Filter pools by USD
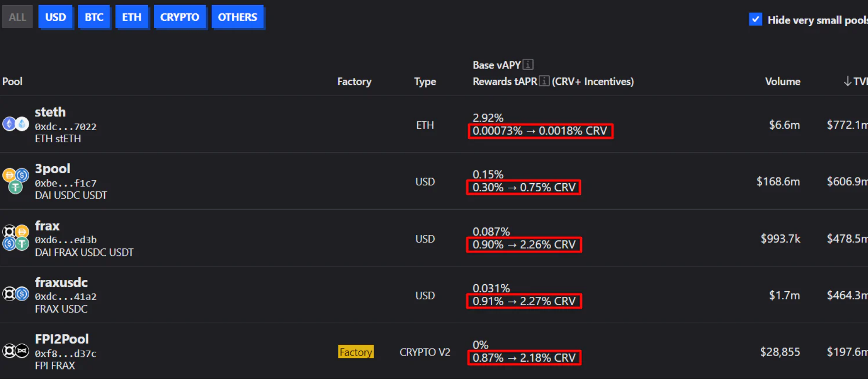Screen dimensions: 868x379 pyautogui.click(x=55, y=17)
